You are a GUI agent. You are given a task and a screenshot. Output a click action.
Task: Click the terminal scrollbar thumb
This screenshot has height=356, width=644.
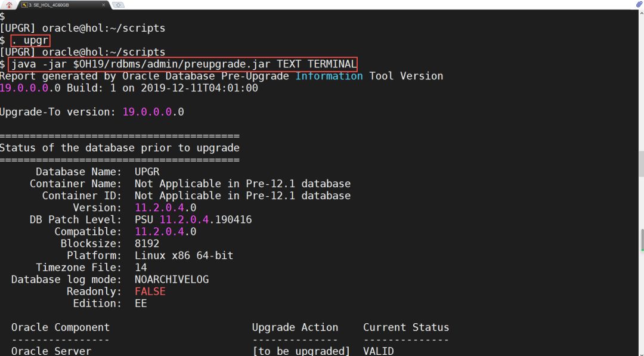tap(640, 164)
